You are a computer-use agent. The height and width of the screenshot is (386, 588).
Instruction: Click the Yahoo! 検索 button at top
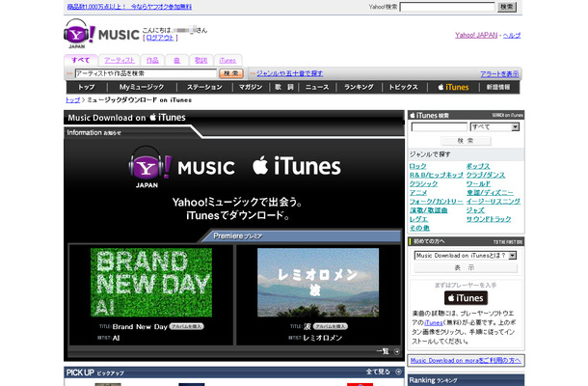(x=507, y=7)
